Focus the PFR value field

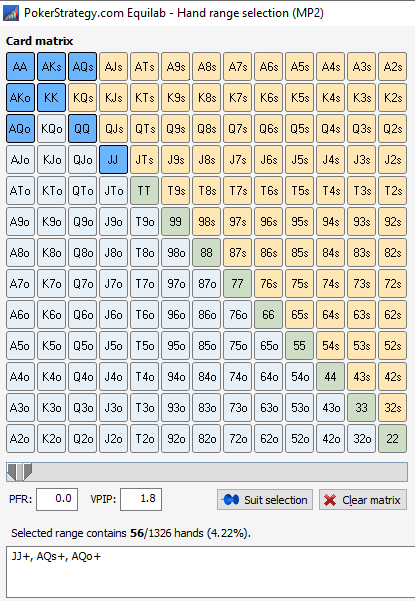coord(57,499)
